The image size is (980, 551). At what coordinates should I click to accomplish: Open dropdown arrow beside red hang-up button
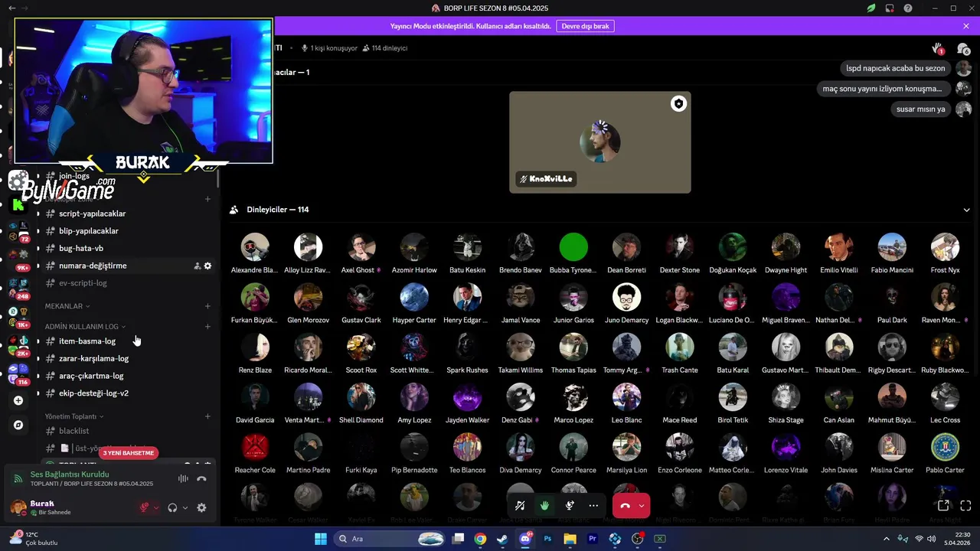click(642, 506)
